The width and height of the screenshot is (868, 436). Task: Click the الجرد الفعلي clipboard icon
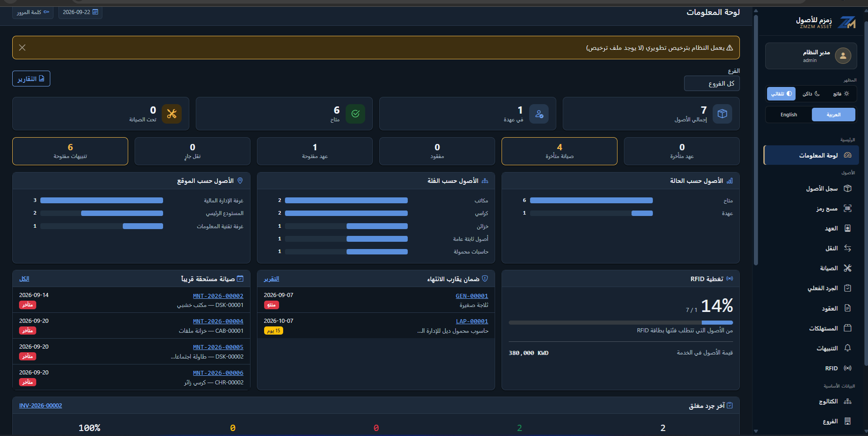tap(848, 288)
